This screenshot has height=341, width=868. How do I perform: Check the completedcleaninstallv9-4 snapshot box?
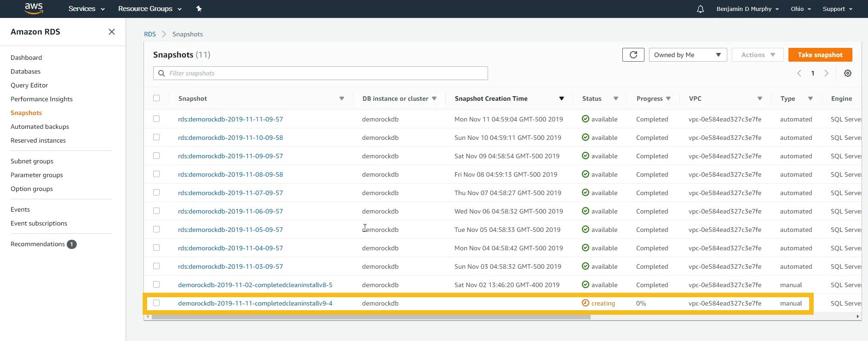[156, 303]
